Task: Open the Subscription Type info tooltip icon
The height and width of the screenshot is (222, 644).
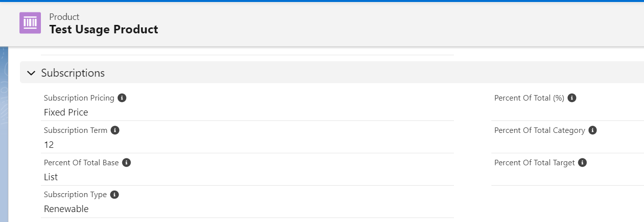Action: tap(115, 195)
